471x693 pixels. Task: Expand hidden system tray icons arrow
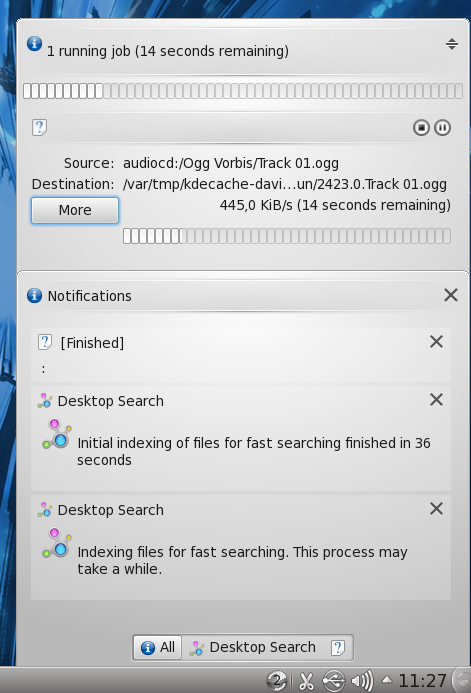(x=387, y=680)
